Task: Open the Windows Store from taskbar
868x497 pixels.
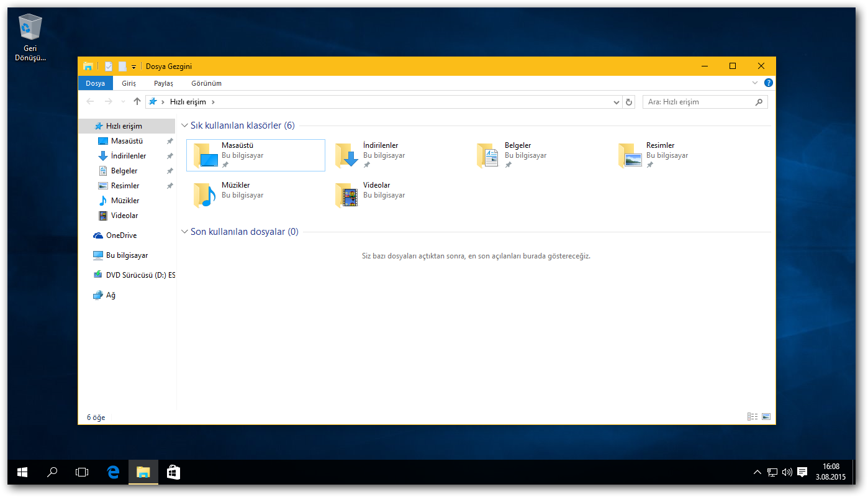Action: point(173,472)
